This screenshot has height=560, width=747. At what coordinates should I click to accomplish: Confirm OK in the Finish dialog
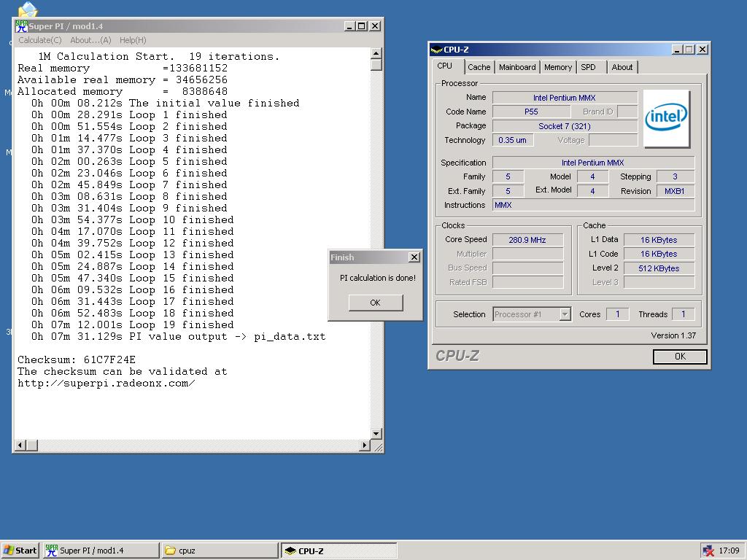[x=376, y=303]
